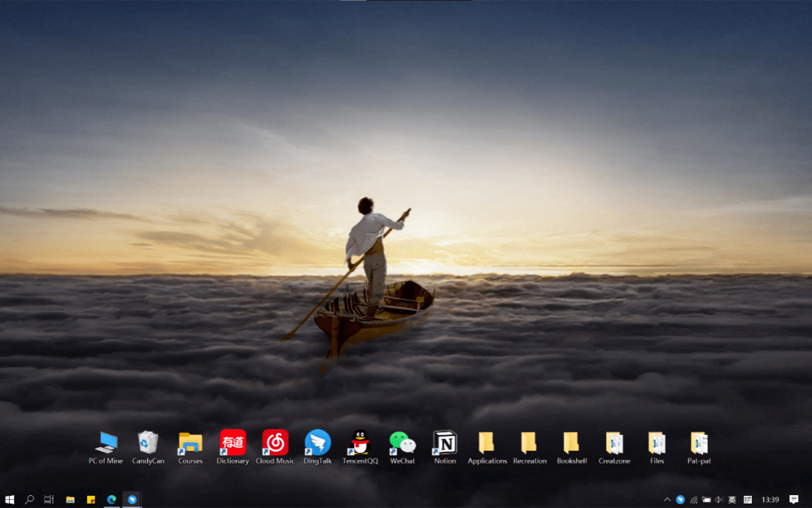
Task: Open the Youdao Dictionary desktop shortcut
Action: [x=232, y=443]
